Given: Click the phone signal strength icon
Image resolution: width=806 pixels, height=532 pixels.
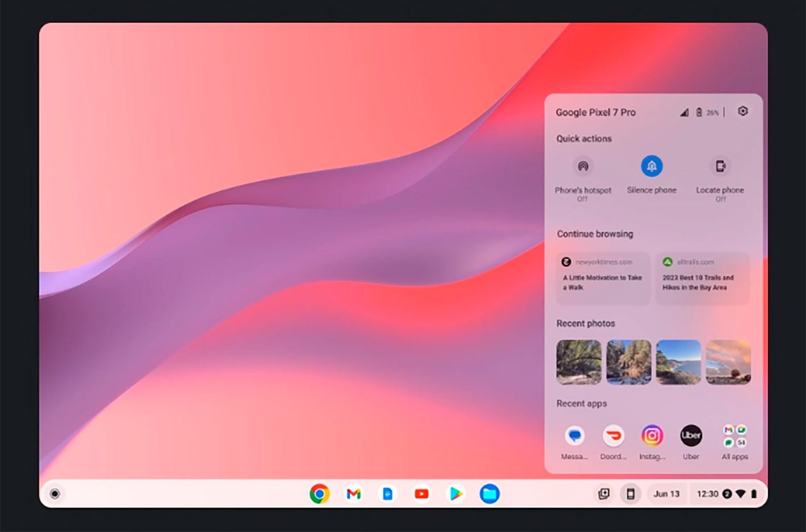Looking at the screenshot, I should pos(684,112).
